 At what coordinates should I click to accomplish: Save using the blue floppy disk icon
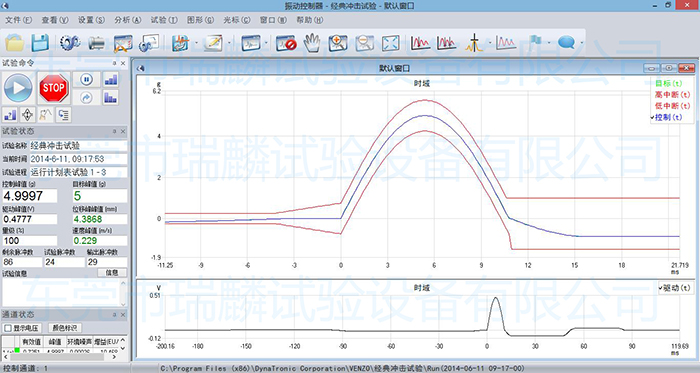click(40, 43)
